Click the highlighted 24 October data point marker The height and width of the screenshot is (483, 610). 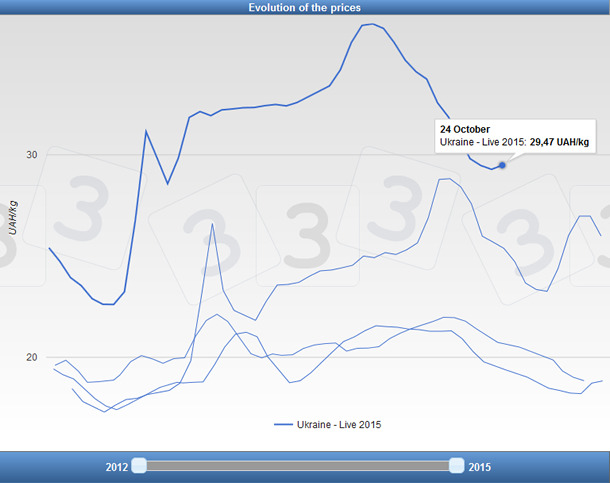502,164
